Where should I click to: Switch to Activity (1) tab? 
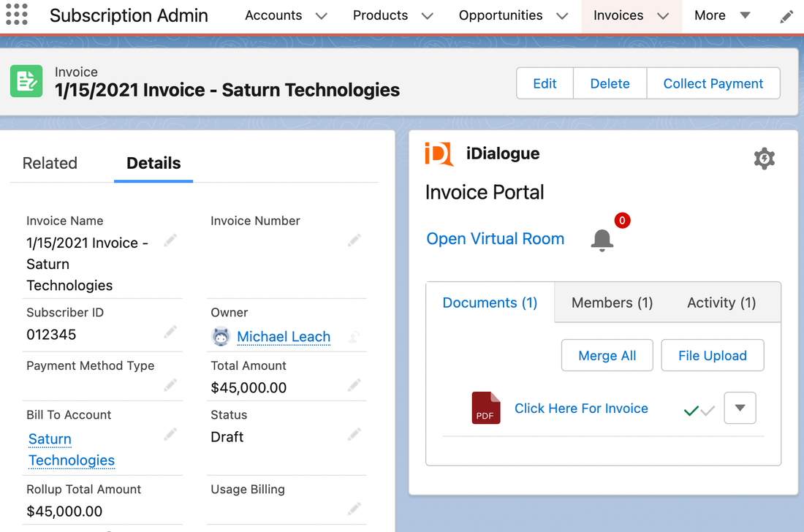pyautogui.click(x=721, y=303)
